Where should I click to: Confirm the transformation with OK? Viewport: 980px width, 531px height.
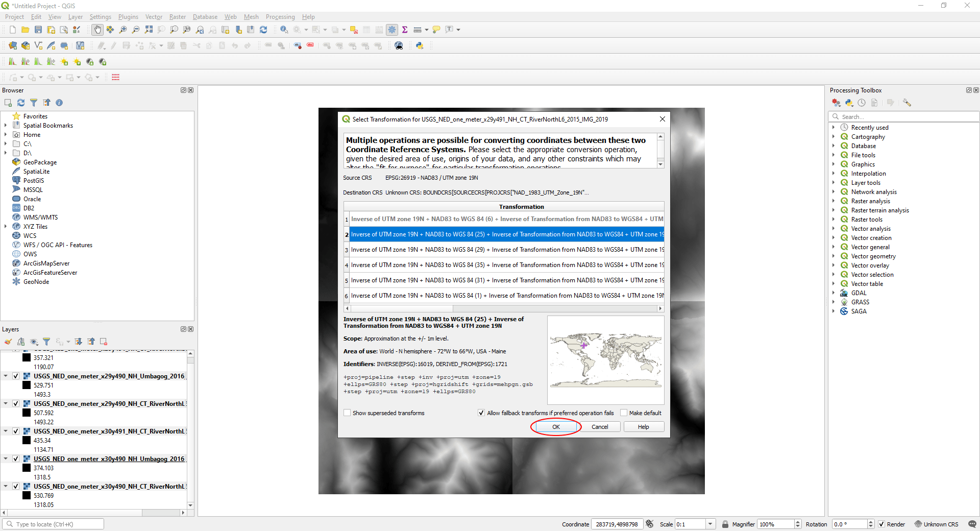(x=556, y=427)
